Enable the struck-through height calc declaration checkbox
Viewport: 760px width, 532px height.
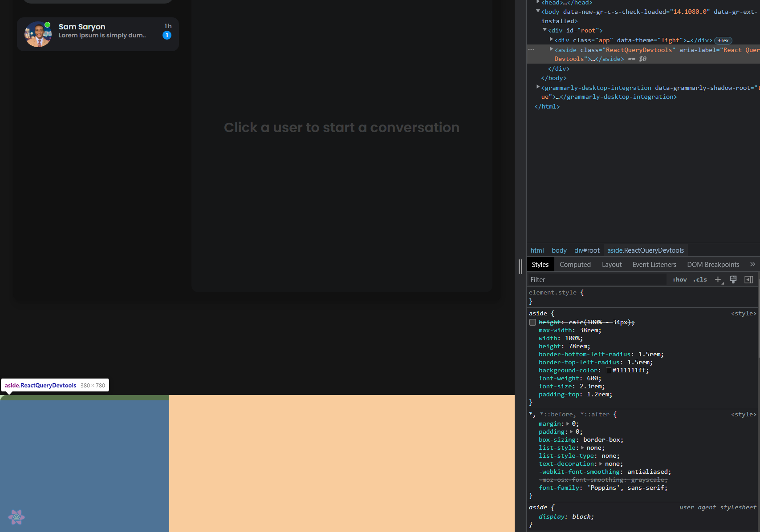(x=532, y=322)
